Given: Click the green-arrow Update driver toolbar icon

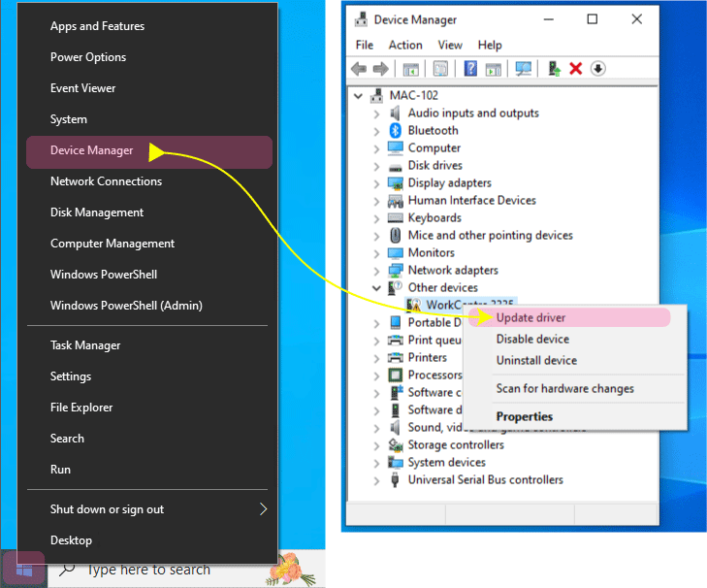Looking at the screenshot, I should pyautogui.click(x=555, y=69).
